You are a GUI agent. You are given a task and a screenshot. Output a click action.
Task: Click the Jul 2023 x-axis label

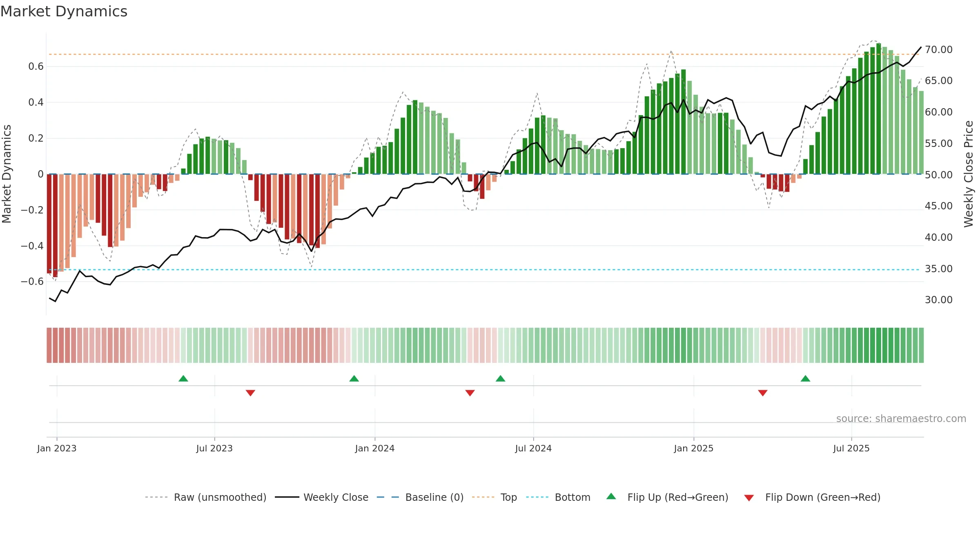[x=214, y=448]
